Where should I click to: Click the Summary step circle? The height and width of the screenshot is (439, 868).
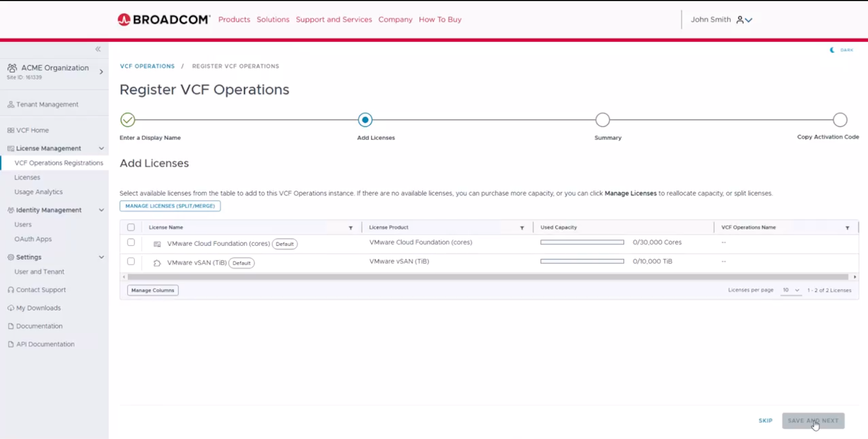coord(603,119)
